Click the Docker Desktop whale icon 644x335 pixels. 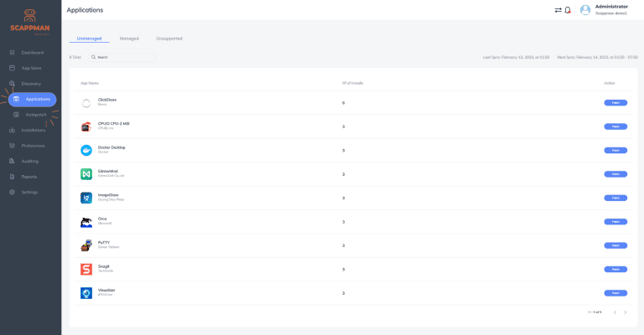click(86, 151)
